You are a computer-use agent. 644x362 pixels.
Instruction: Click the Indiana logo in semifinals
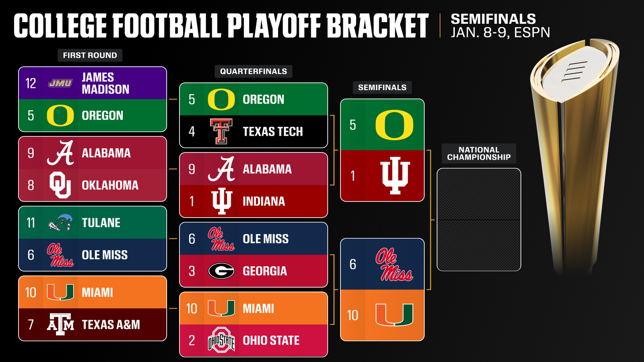point(395,175)
